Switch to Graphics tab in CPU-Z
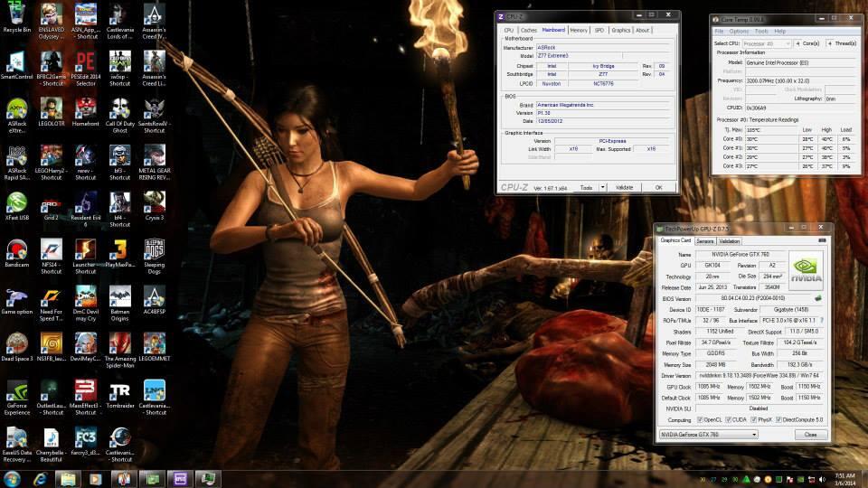 620,31
